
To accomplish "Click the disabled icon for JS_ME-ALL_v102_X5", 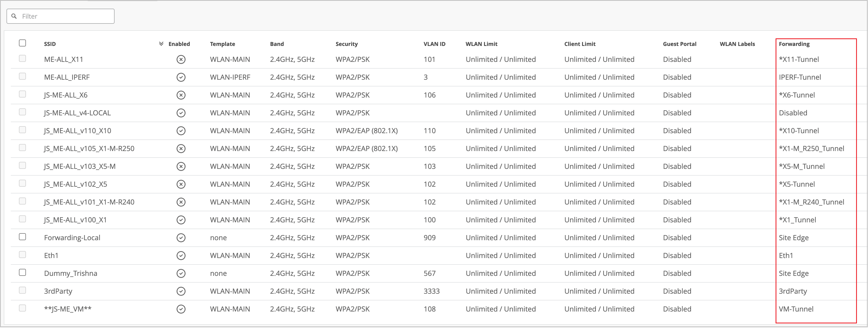I will (x=181, y=184).
